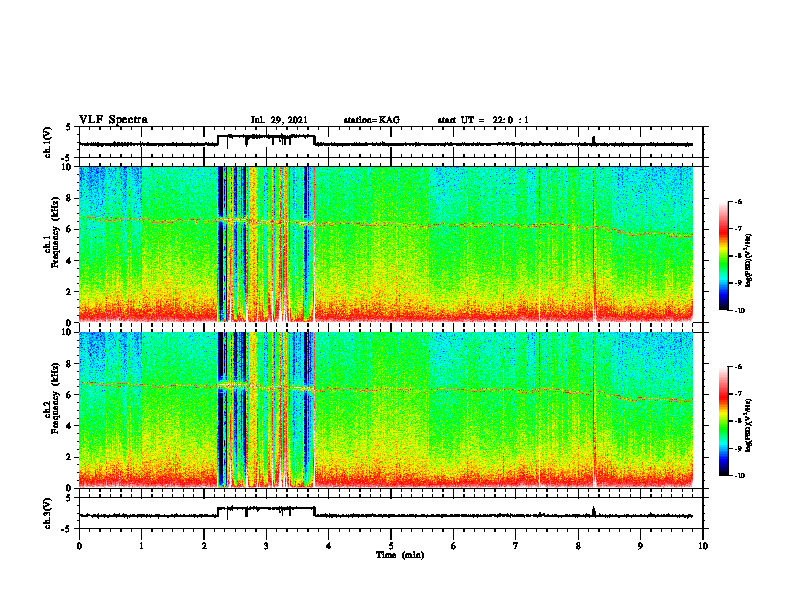Click the ch.1 spectrogram color scale bar
Viewport: 792px width, 612px height.
point(724,256)
